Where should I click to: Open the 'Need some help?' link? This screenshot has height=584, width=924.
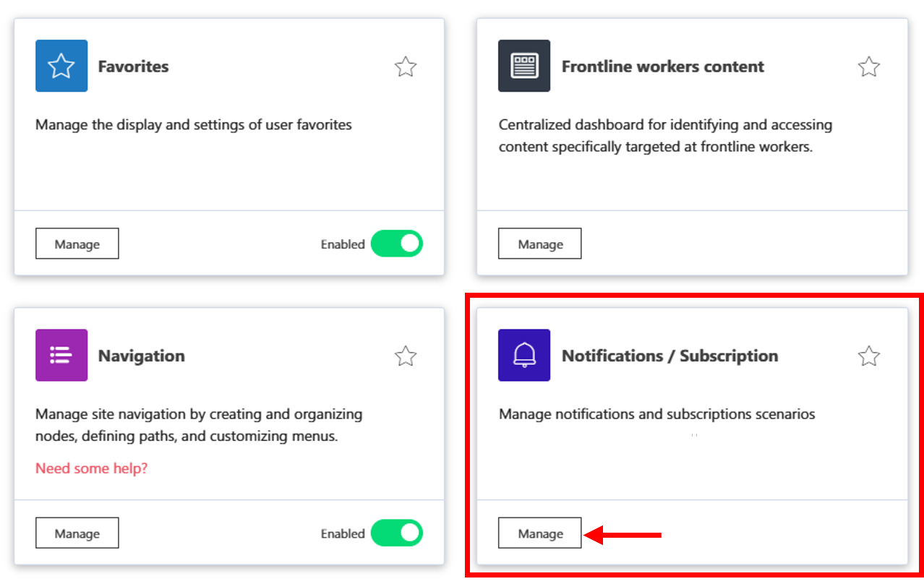click(x=92, y=468)
